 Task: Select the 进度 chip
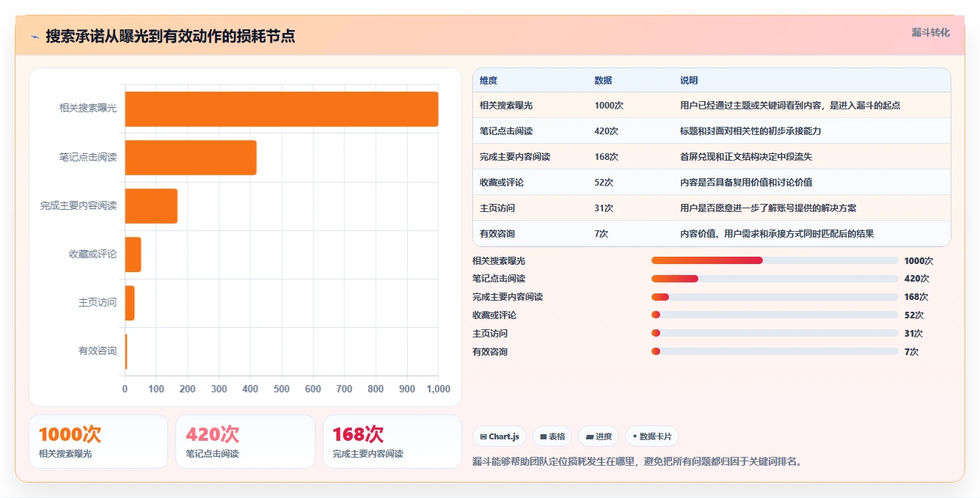tap(599, 436)
